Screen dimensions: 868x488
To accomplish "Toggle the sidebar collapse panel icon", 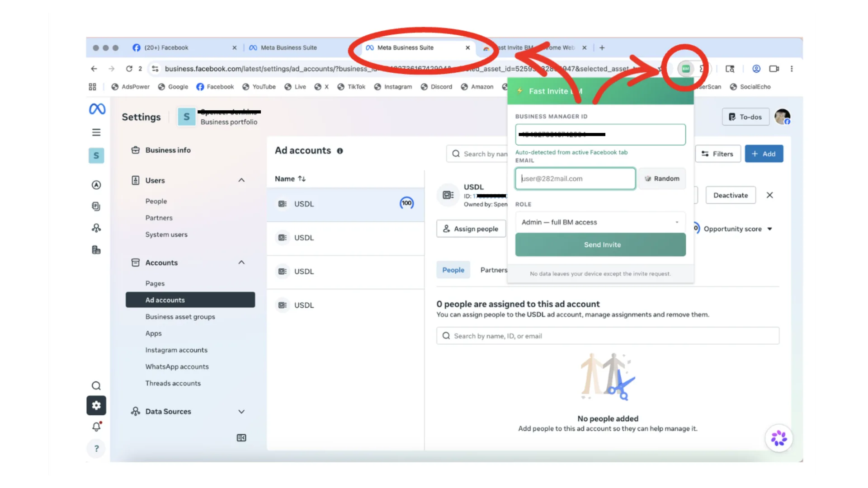I will tap(241, 438).
